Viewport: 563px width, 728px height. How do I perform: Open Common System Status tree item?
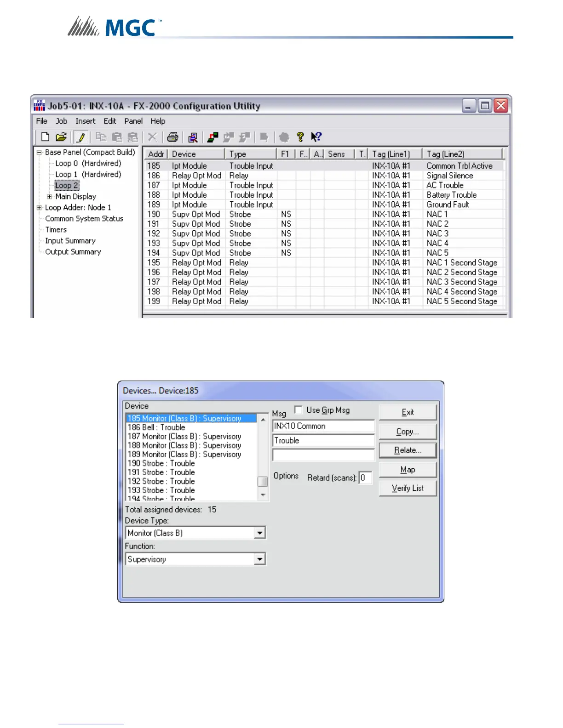[84, 218]
